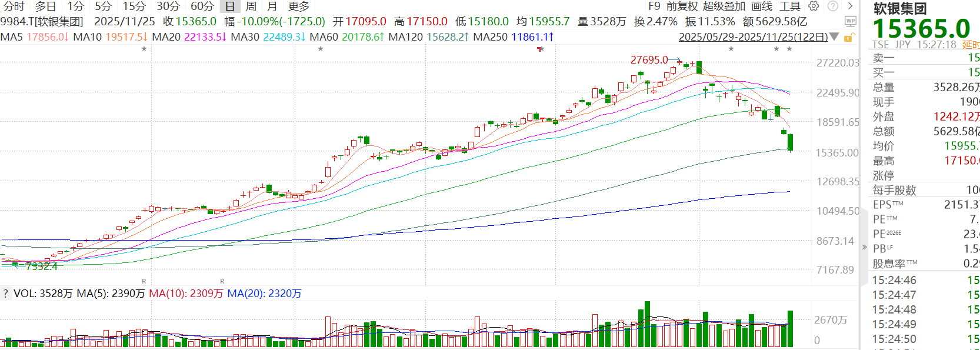Open the 工具 tools menu
This screenshot has width=980, height=350.
point(790,6)
